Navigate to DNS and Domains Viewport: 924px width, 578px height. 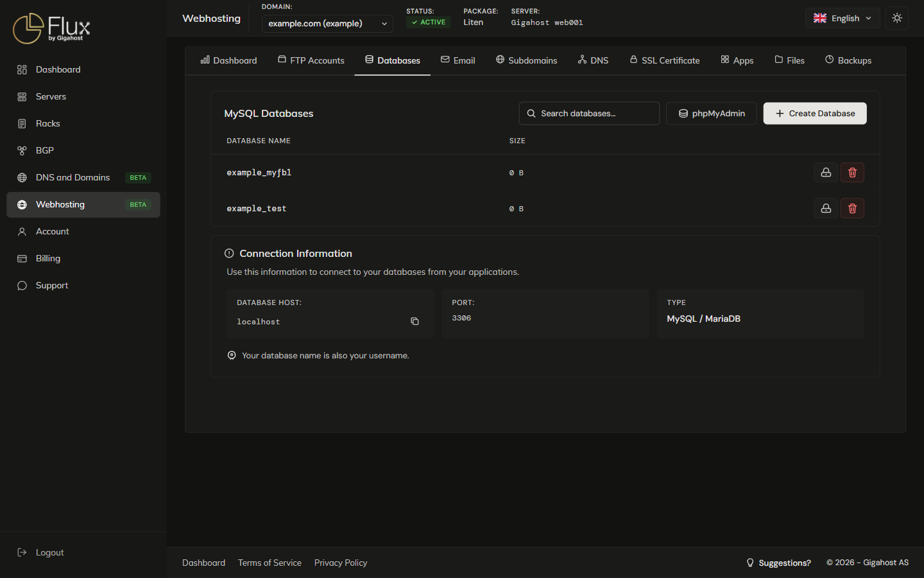tap(83, 178)
